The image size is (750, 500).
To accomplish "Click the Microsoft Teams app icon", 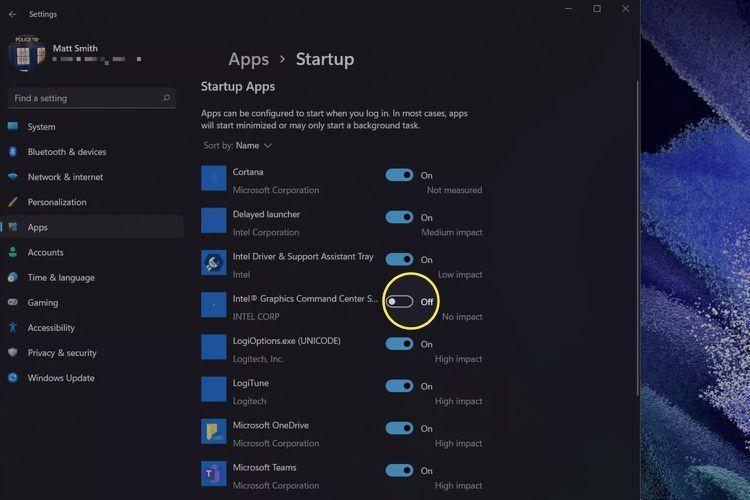I will (214, 474).
